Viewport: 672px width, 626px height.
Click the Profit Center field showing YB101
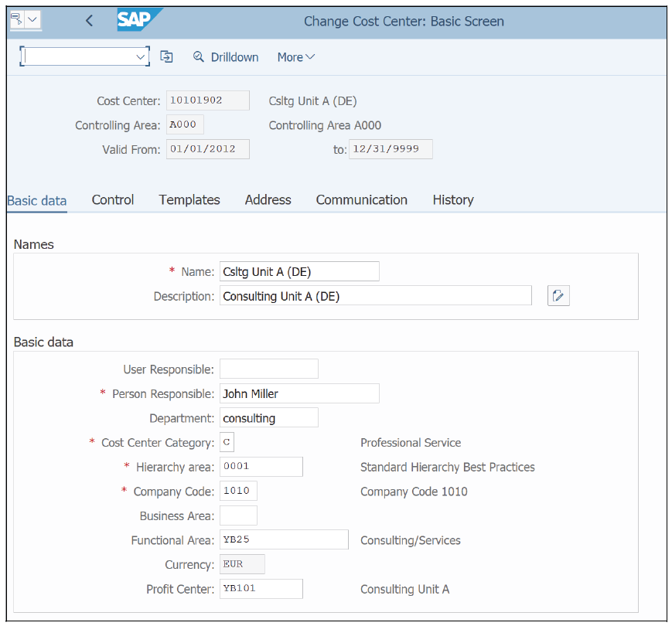click(x=261, y=588)
